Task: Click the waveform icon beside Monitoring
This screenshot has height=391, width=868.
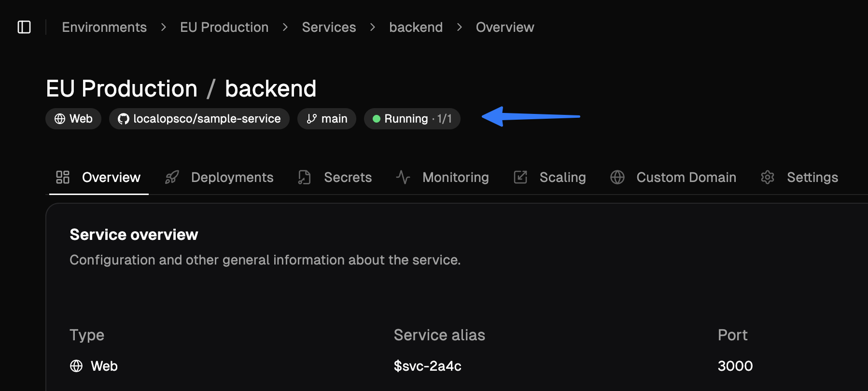Action: tap(403, 177)
